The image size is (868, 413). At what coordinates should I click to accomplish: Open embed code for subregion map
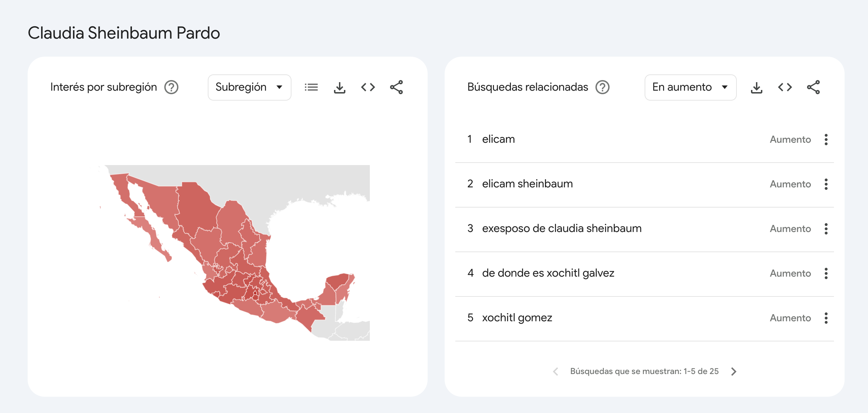(x=368, y=87)
